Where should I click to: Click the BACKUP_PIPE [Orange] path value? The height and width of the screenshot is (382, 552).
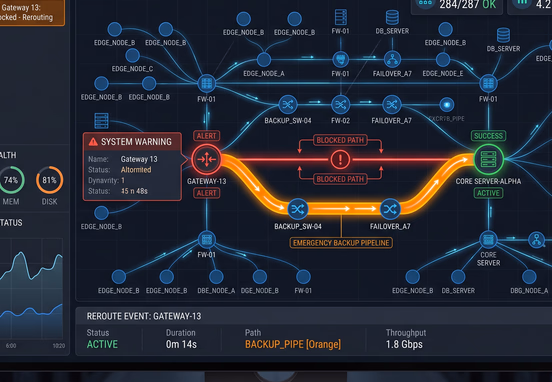coord(293,344)
